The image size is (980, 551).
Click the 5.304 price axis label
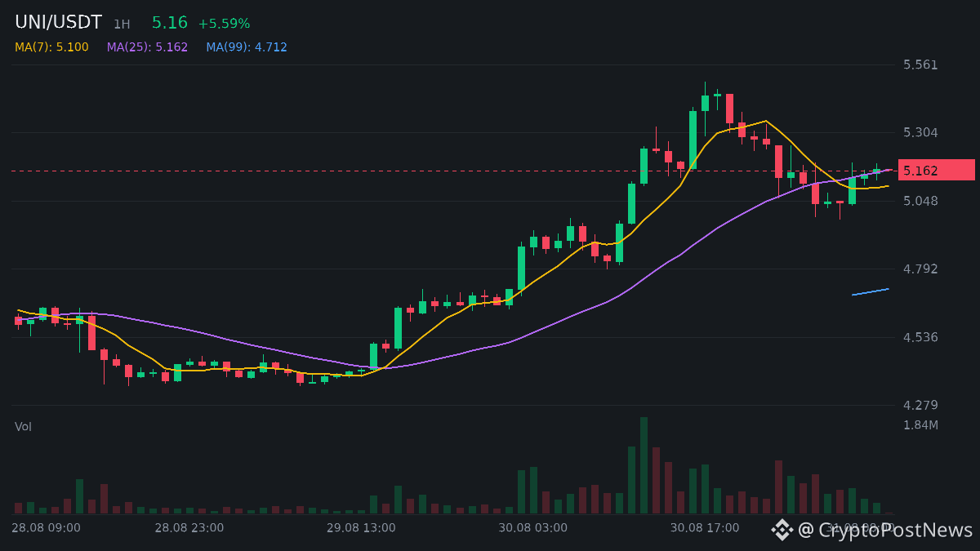[920, 132]
